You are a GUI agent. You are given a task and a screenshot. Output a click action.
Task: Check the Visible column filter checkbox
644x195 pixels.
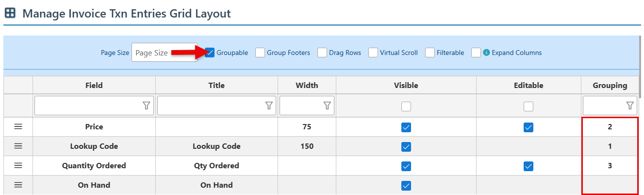coord(406,106)
